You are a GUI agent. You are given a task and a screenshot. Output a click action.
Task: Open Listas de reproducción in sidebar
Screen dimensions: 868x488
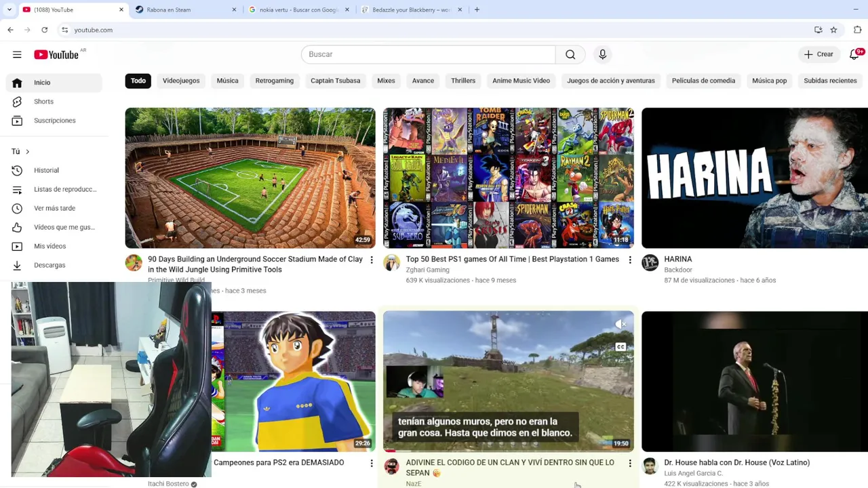click(x=54, y=190)
